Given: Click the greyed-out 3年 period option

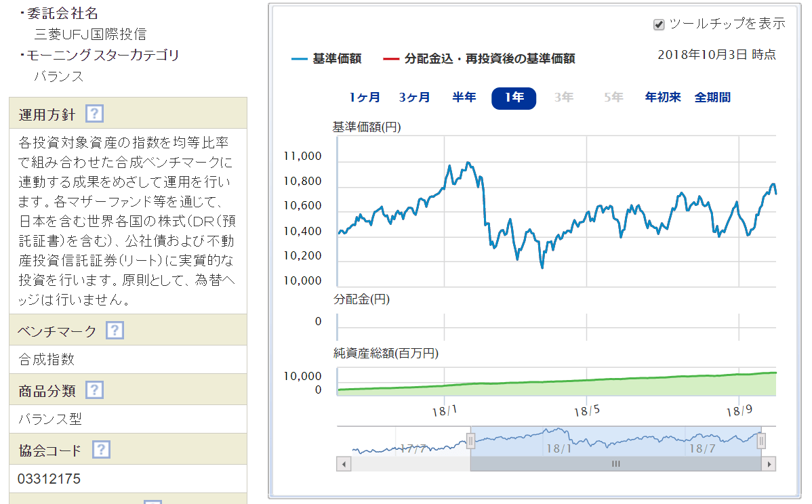Looking at the screenshot, I should pos(563,98).
